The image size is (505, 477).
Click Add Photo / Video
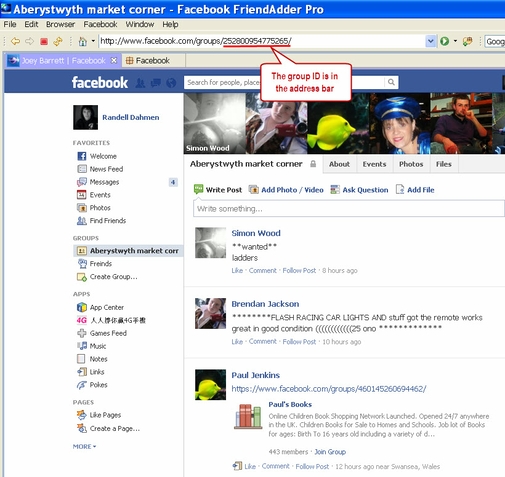[x=286, y=190]
